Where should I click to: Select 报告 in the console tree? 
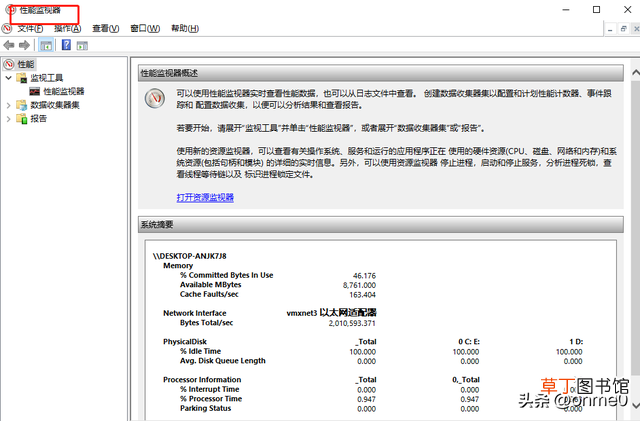point(39,118)
